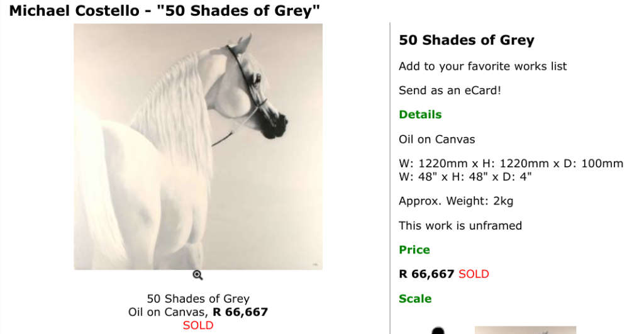Click the inch dimensions line
The image size is (644, 334).
(465, 176)
